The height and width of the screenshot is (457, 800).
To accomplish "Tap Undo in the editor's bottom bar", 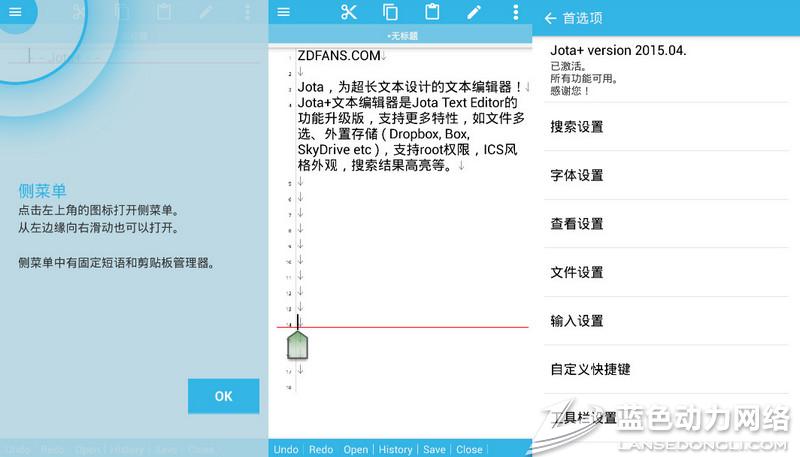I will [286, 449].
